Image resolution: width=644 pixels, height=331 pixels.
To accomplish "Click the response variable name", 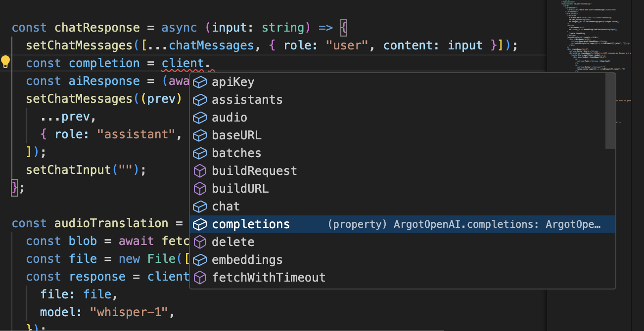I will tap(97, 277).
